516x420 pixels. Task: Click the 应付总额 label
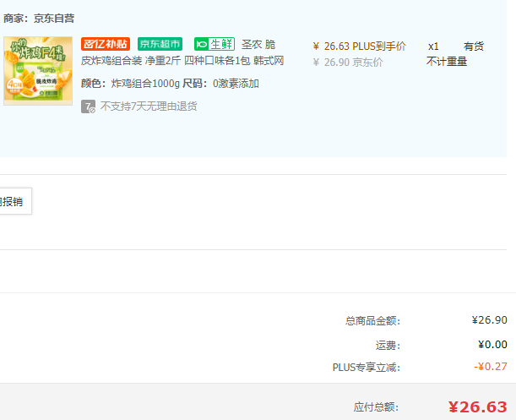click(x=376, y=407)
